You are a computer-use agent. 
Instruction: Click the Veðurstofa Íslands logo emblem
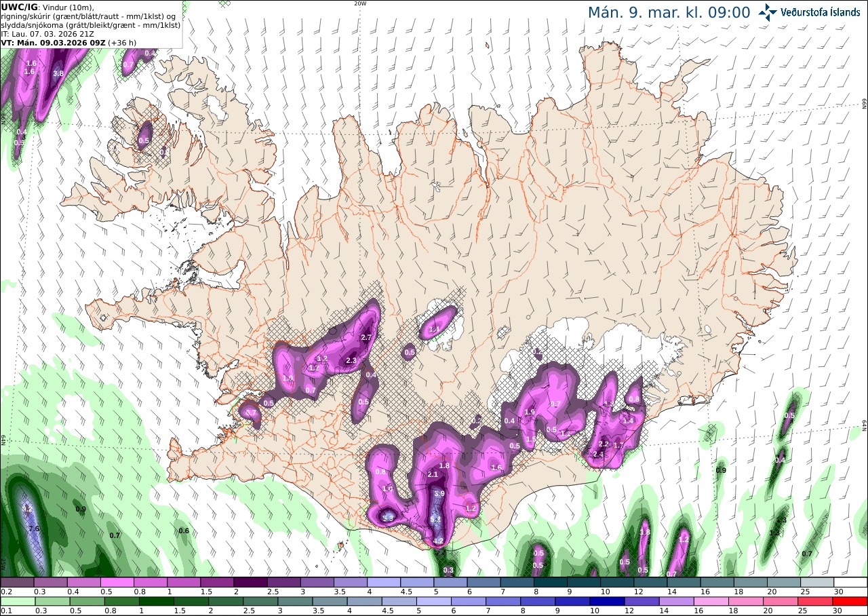[x=768, y=12]
